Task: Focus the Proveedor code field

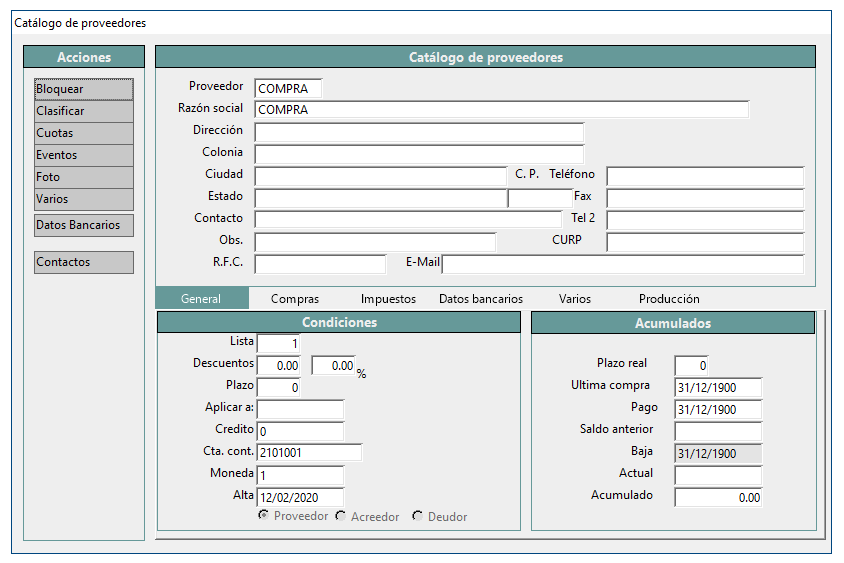Action: pos(288,88)
